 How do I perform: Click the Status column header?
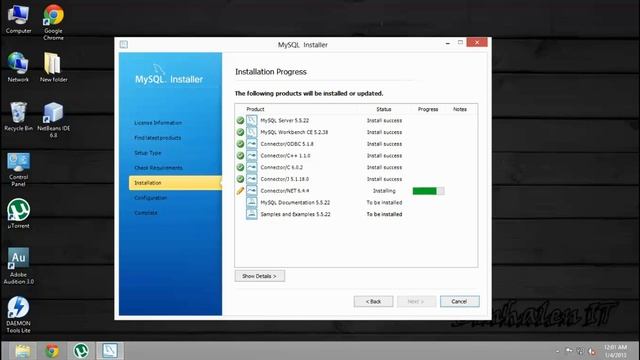pos(384,109)
